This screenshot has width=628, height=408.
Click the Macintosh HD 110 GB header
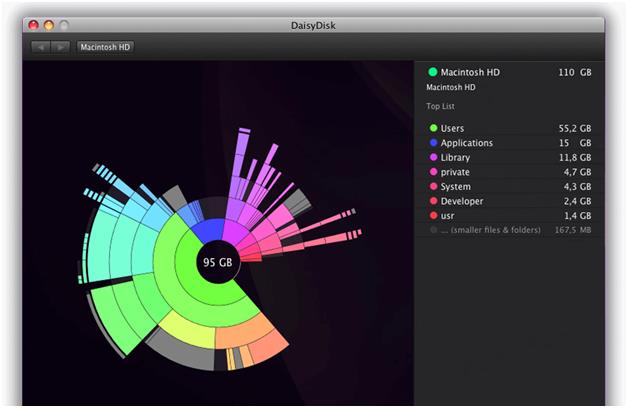[x=510, y=72]
